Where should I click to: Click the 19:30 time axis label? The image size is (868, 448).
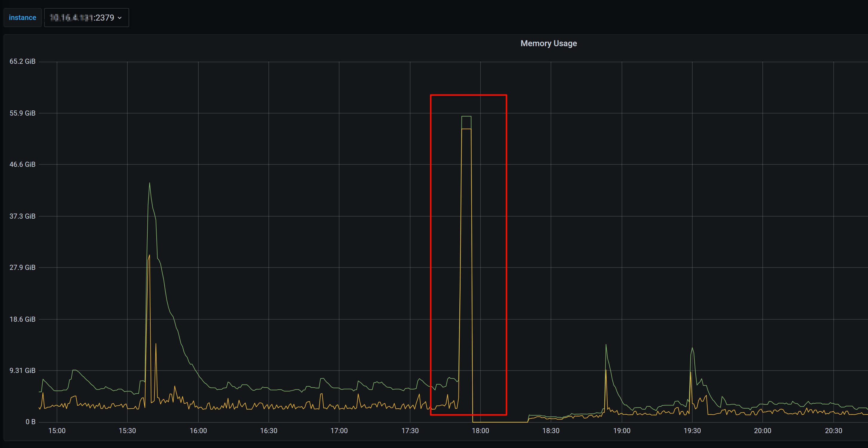coord(692,430)
